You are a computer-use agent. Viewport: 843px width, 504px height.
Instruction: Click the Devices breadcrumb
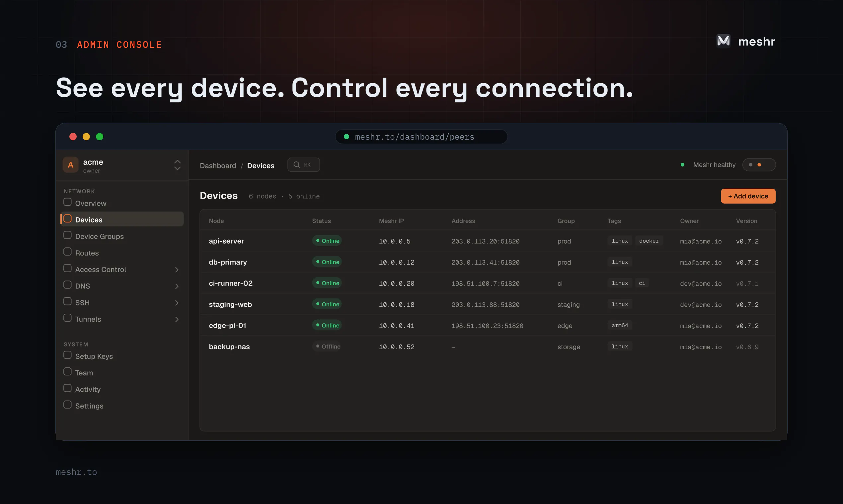point(261,166)
